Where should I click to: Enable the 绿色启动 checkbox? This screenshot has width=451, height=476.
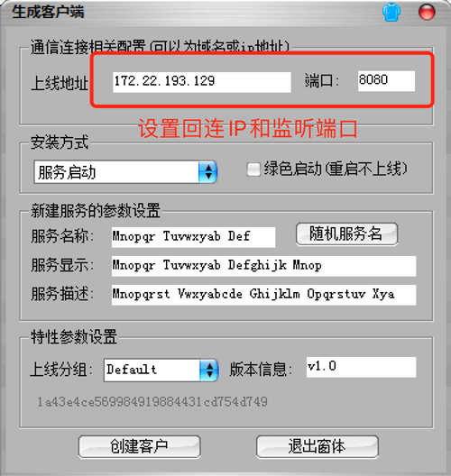253,169
